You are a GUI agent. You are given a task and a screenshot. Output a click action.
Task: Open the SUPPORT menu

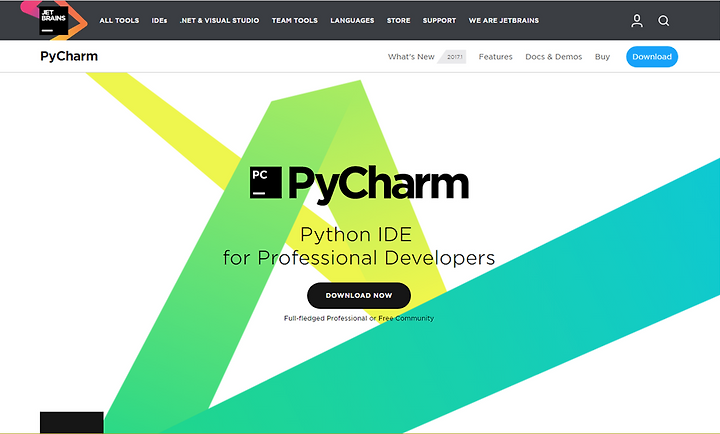[439, 21]
